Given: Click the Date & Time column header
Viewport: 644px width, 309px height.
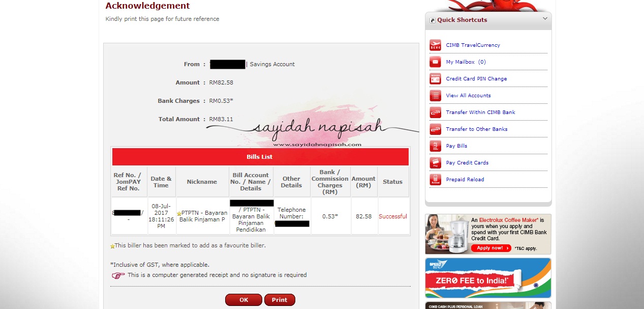Looking at the screenshot, I should [x=161, y=182].
